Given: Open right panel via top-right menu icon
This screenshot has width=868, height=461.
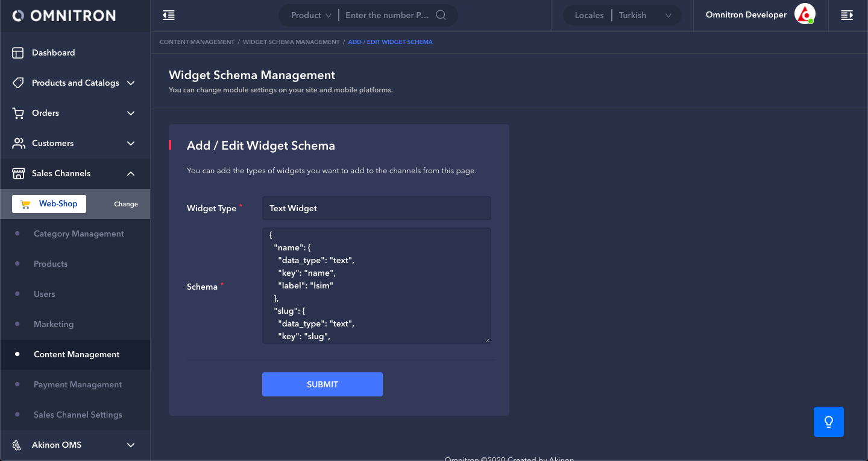Looking at the screenshot, I should (847, 15).
